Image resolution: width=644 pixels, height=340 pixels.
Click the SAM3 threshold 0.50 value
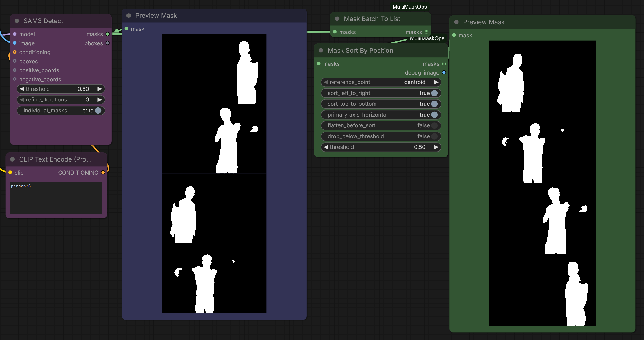[x=83, y=89]
